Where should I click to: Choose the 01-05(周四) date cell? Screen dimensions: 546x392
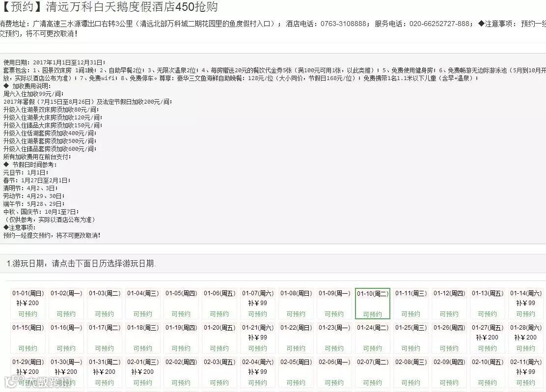click(181, 304)
